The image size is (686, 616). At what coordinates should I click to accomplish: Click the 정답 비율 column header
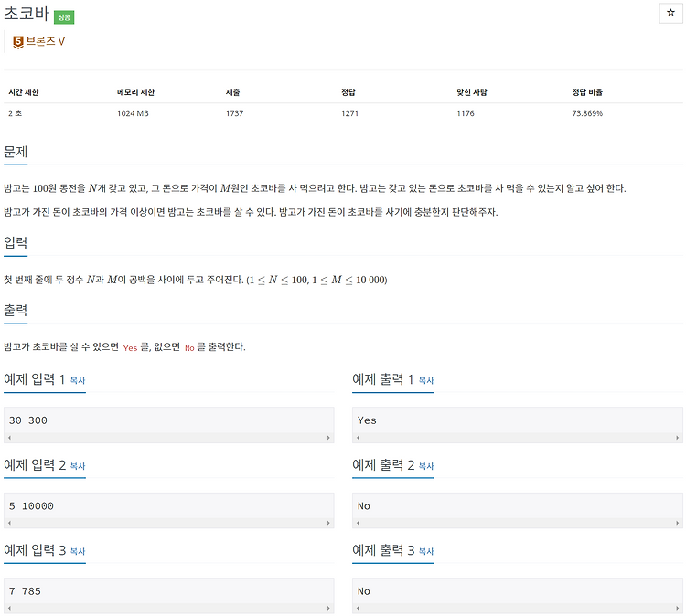pyautogui.click(x=587, y=92)
